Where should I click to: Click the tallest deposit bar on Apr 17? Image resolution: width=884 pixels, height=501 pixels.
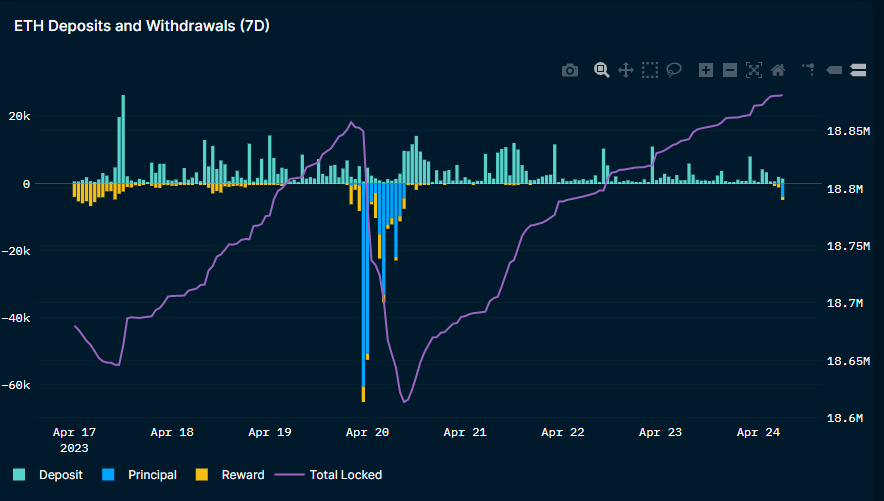[x=123, y=140]
